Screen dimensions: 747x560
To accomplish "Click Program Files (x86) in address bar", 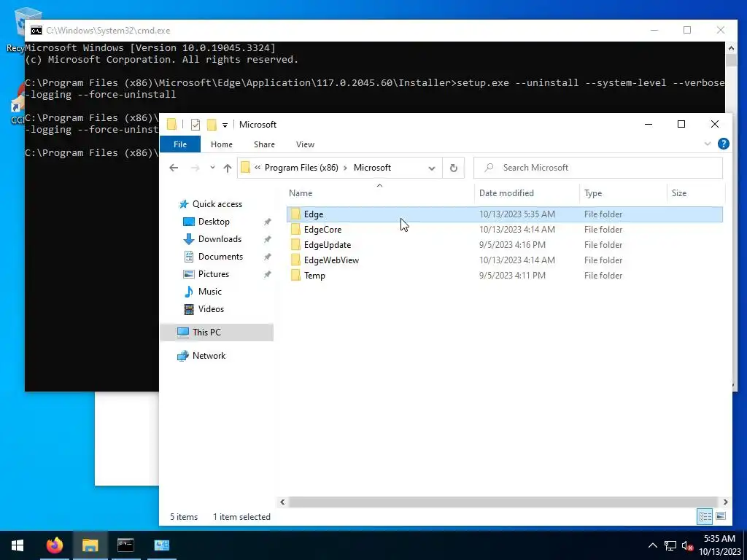I will click(301, 168).
